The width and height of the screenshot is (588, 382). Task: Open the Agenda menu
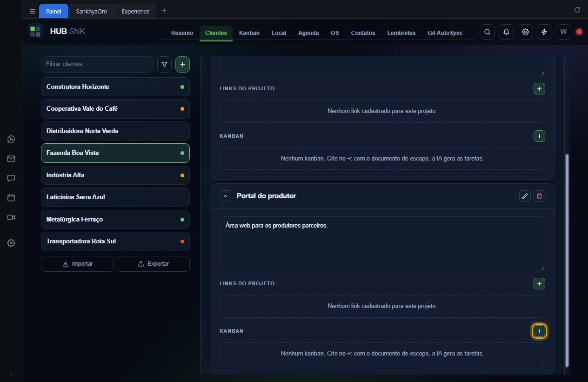pos(308,33)
